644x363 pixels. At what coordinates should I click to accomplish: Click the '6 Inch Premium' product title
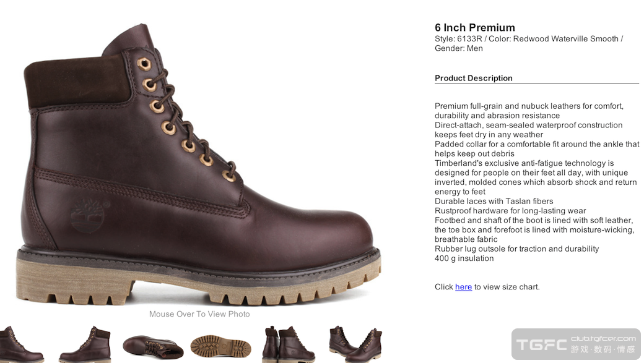(475, 28)
